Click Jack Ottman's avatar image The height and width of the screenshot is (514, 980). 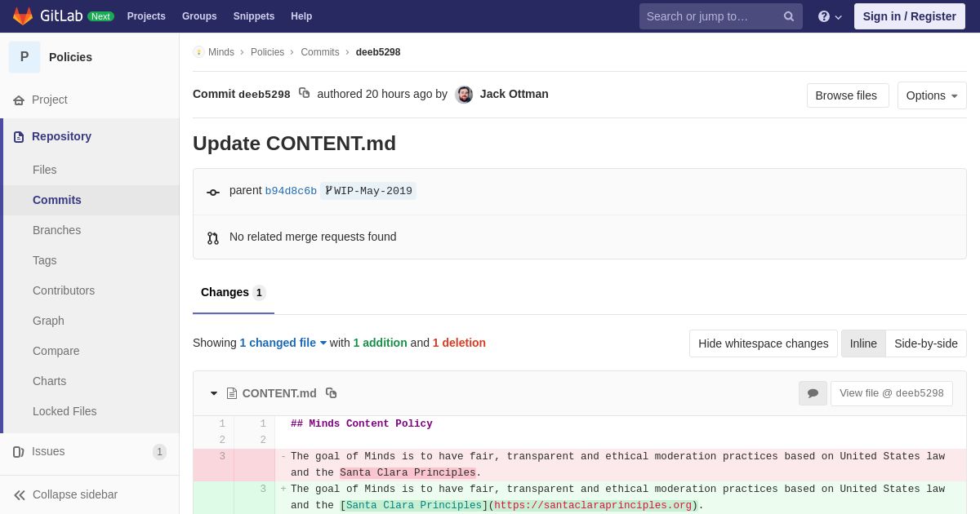click(464, 95)
